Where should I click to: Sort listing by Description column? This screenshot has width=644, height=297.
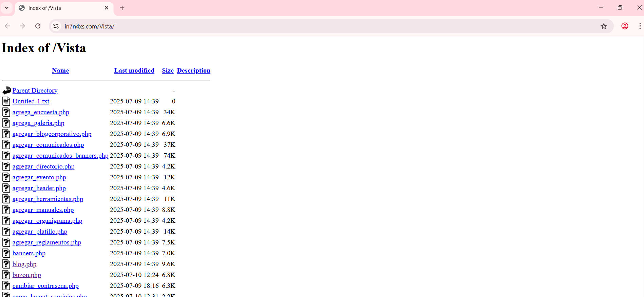pyautogui.click(x=193, y=71)
